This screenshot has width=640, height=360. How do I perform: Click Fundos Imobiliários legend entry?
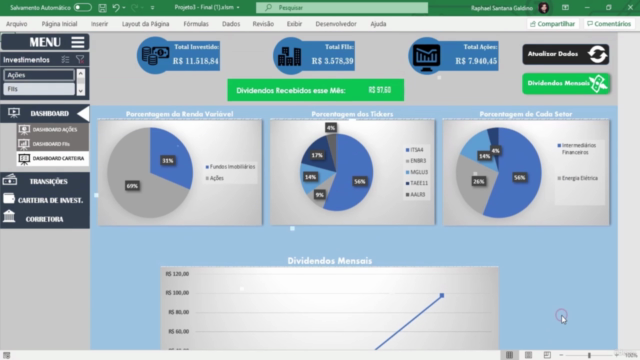pyautogui.click(x=230, y=167)
